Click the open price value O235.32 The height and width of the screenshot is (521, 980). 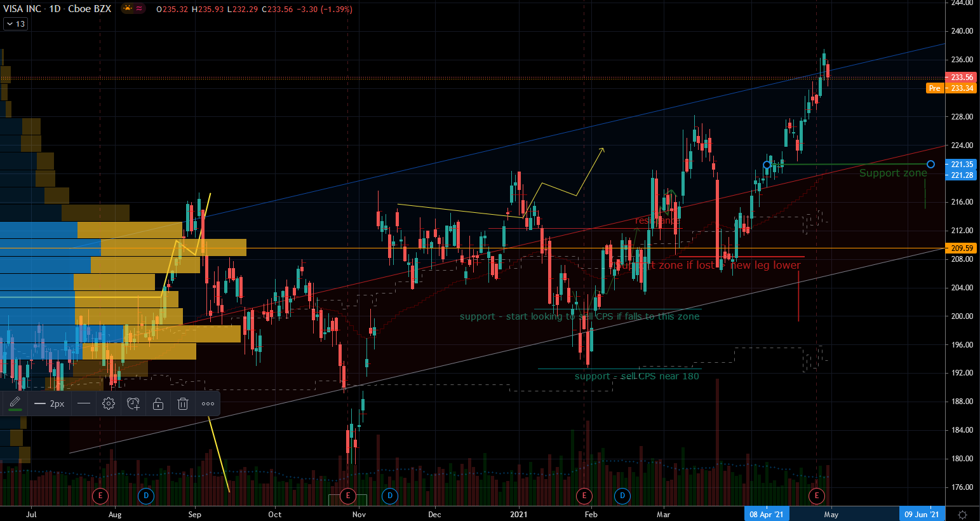coord(172,10)
